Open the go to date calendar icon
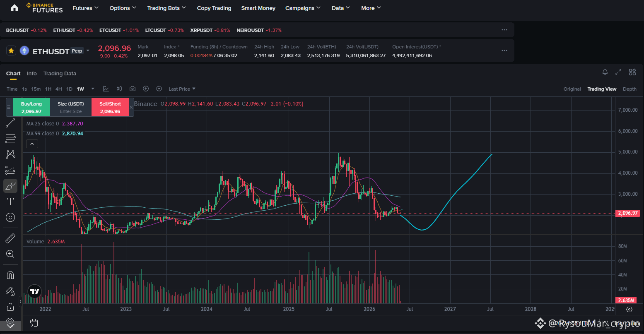Image resolution: width=644 pixels, height=334 pixels. [34, 323]
